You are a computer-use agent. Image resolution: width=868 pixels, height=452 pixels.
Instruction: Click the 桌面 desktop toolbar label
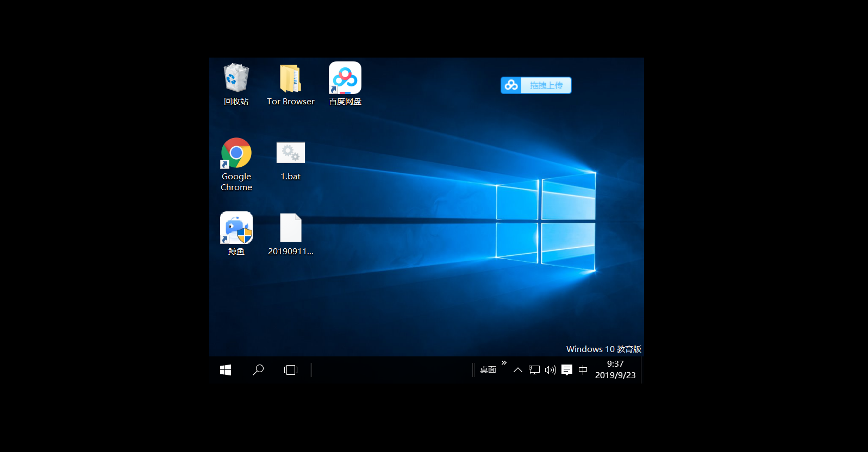(x=488, y=370)
